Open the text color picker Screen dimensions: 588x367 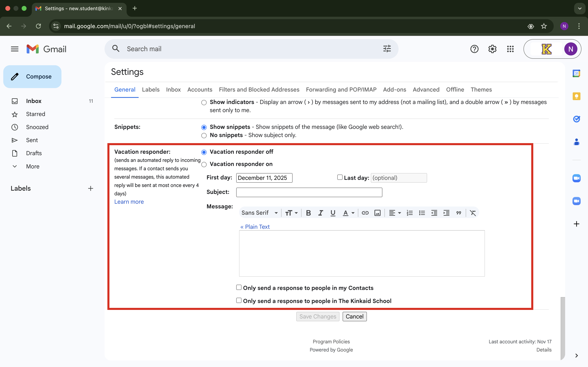coord(349,213)
